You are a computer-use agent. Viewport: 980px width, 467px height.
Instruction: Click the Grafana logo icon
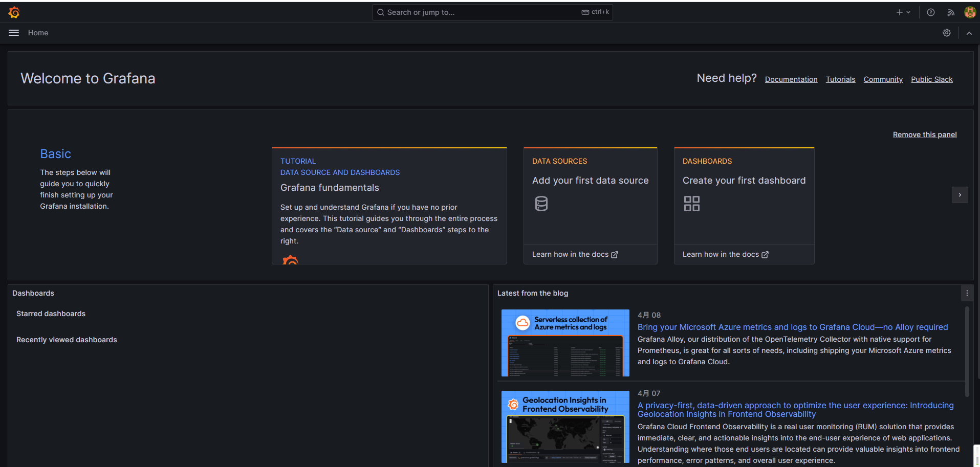14,12
